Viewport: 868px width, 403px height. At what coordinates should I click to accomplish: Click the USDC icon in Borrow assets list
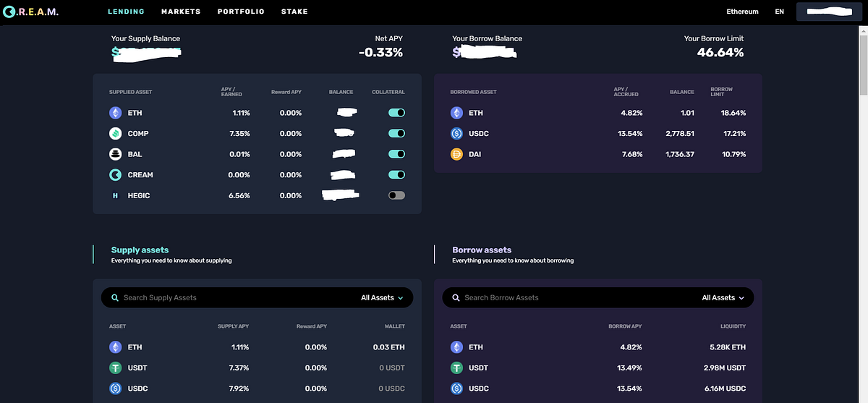(x=456, y=389)
